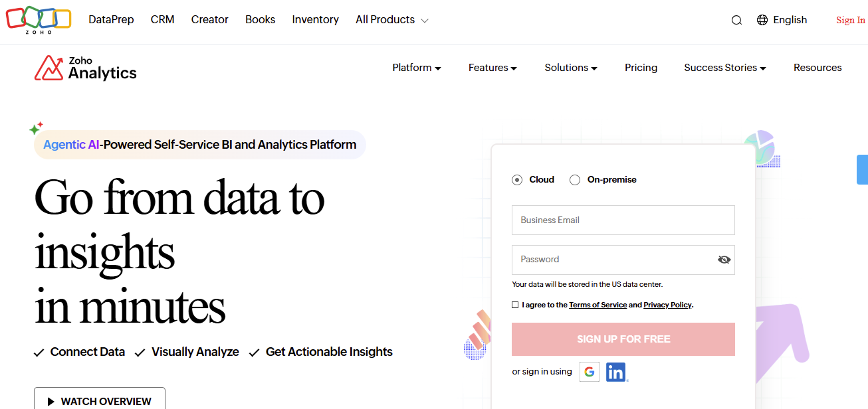
Task: Click the globe language icon
Action: (762, 20)
